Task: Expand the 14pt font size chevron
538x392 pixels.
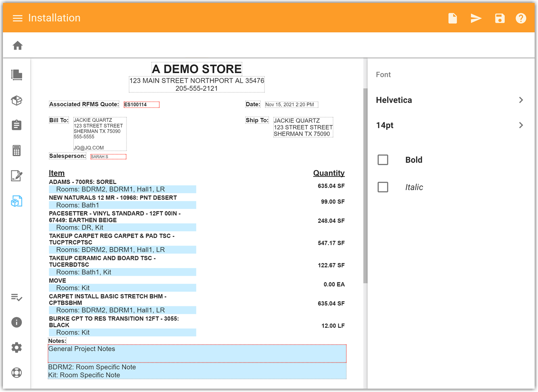Action: click(521, 125)
